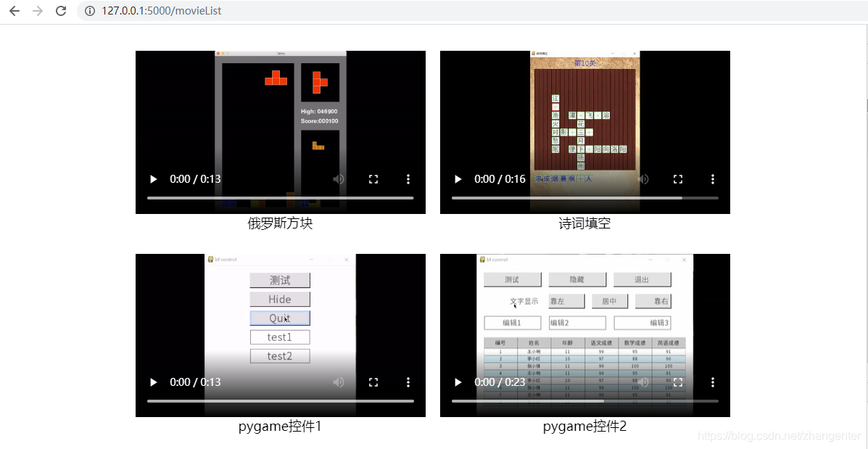Play the pygame控件2 video

point(458,382)
